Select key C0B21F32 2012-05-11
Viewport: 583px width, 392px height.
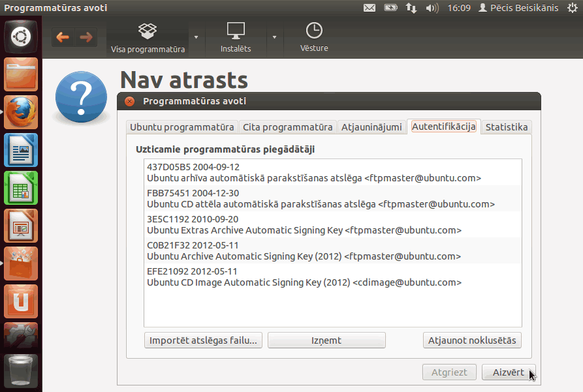(x=333, y=250)
